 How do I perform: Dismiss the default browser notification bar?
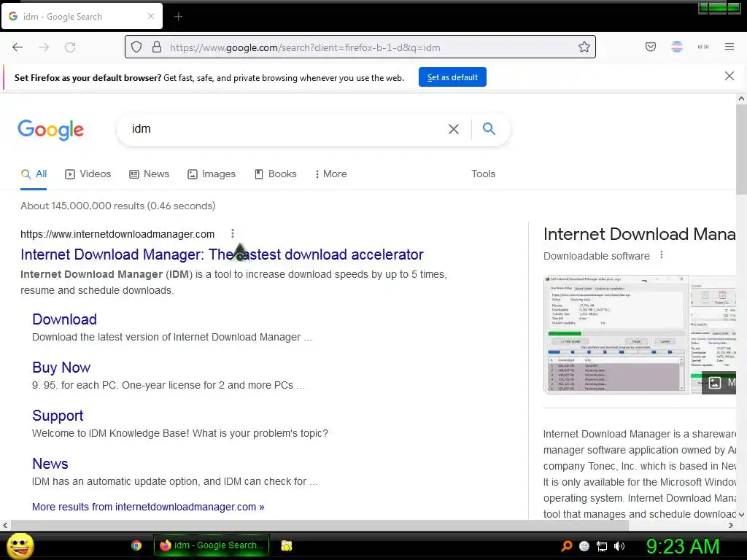tap(729, 76)
